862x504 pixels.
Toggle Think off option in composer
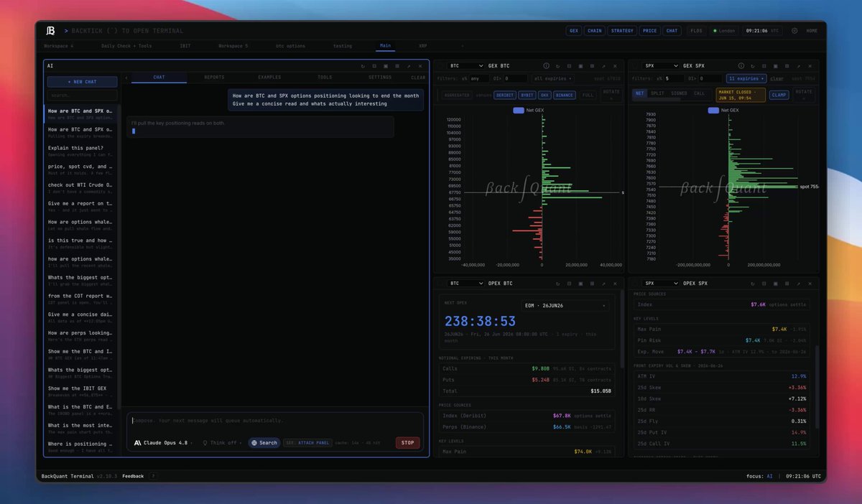point(223,443)
